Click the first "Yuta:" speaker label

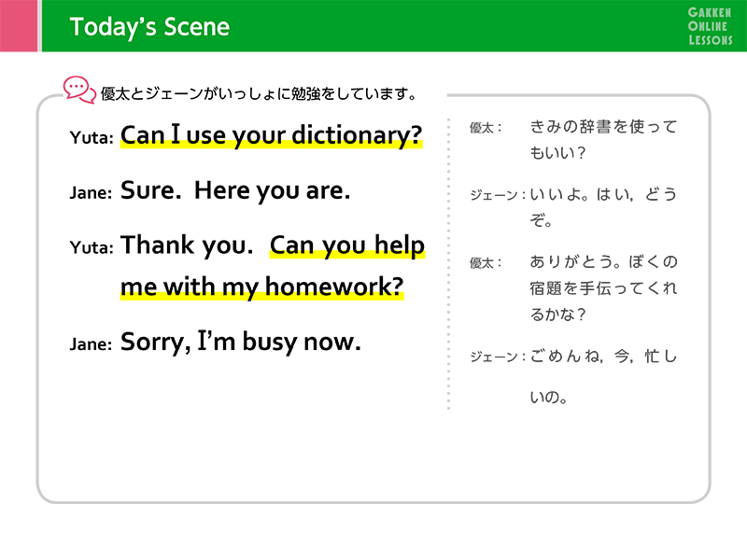pyautogui.click(x=92, y=137)
